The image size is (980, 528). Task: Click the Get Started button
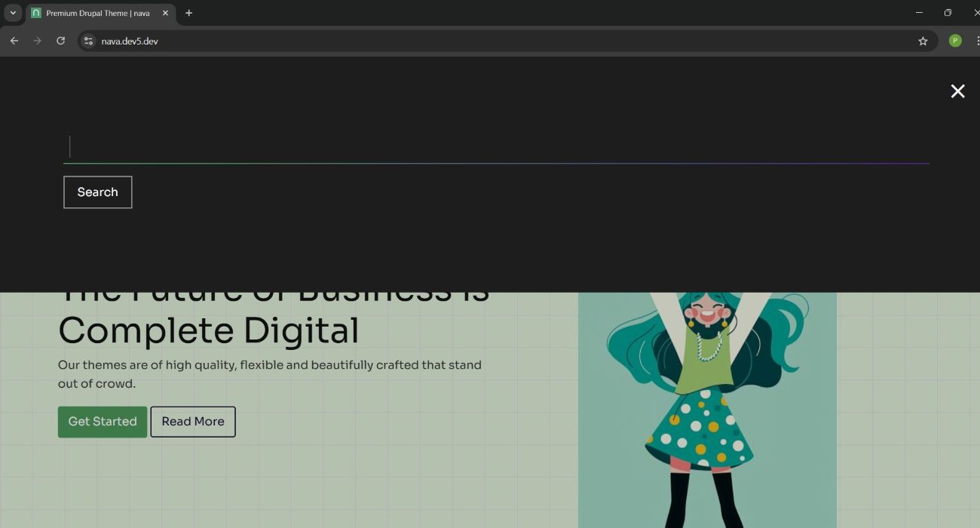pos(103,422)
